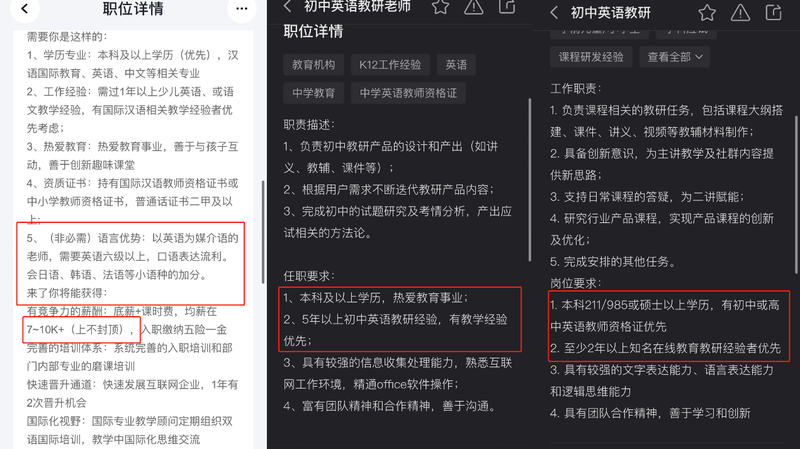This screenshot has height=449, width=800.
Task: Select the 中学英语教师资格证 tag
Action: coord(408,93)
